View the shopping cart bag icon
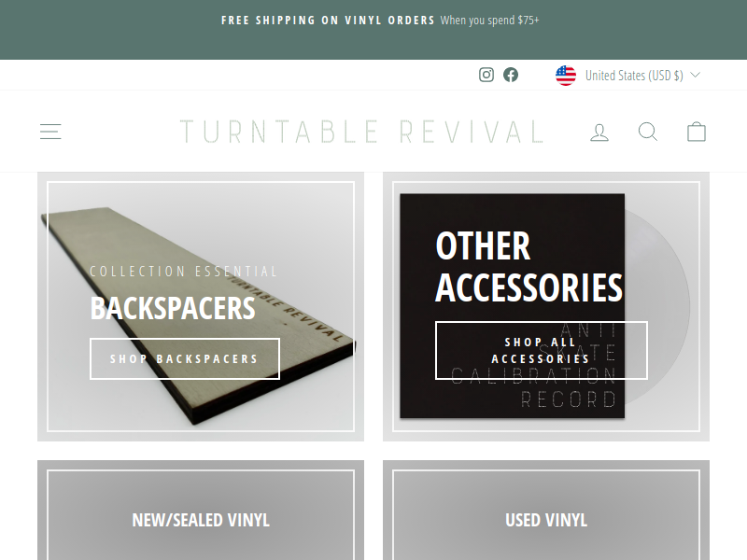Image resolution: width=747 pixels, height=560 pixels. coord(697,132)
